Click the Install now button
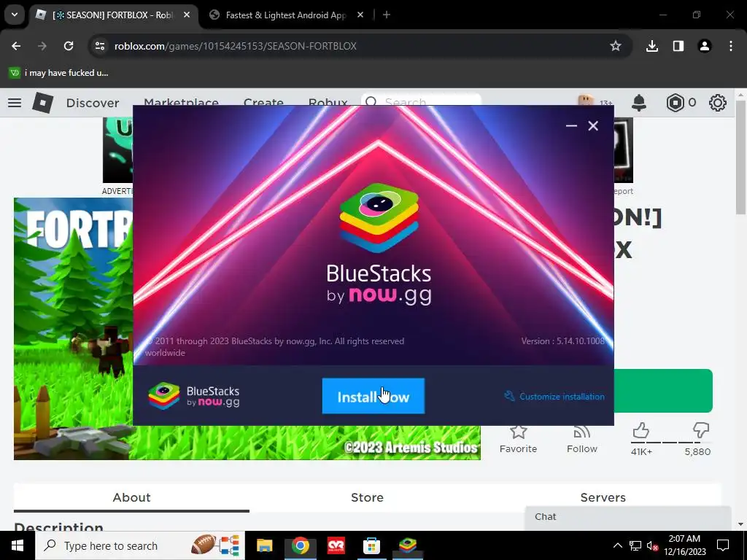The height and width of the screenshot is (560, 747). click(x=373, y=396)
